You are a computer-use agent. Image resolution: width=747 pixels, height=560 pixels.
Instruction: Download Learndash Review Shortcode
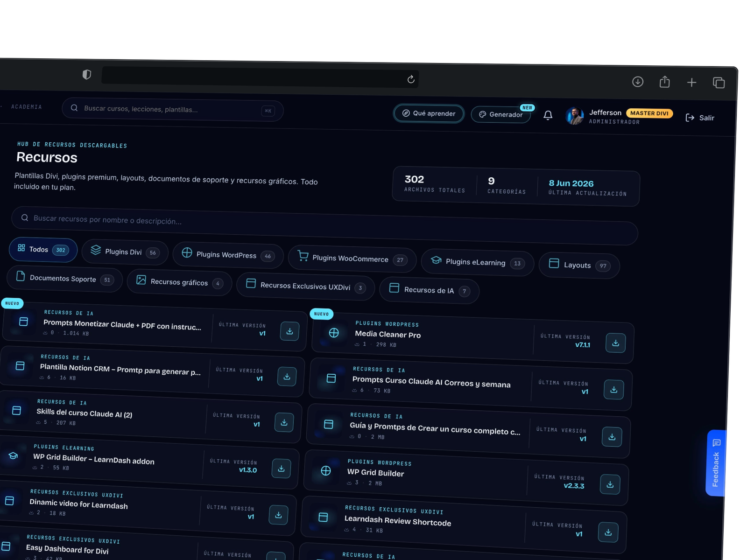608,532
